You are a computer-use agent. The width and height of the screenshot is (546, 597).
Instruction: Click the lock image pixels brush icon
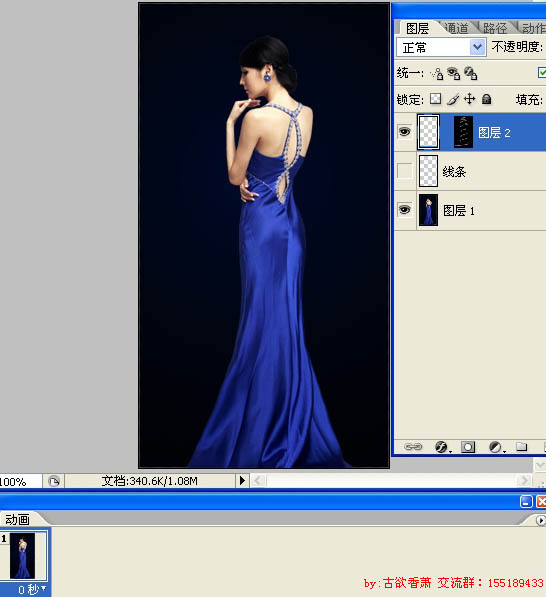tap(453, 99)
